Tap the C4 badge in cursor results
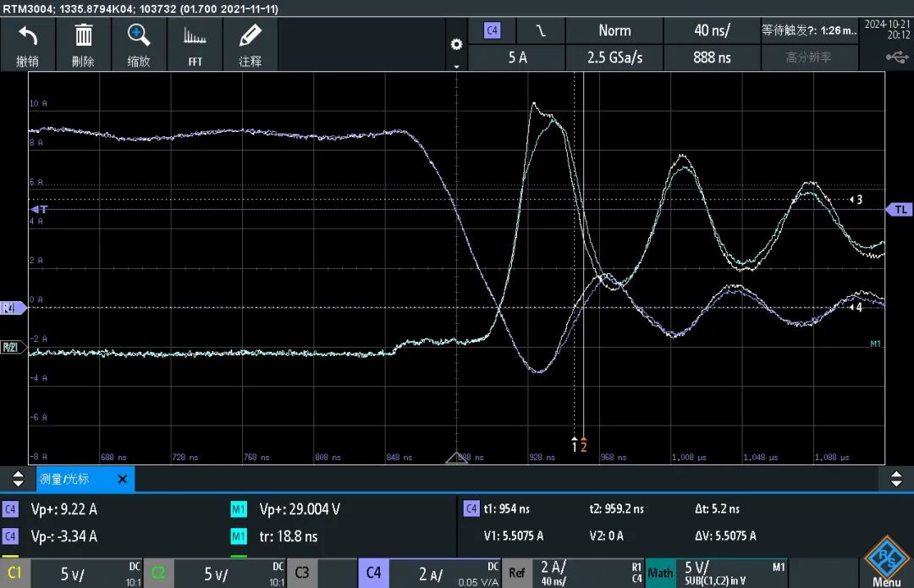Viewport: 914px width, 588px height. coord(471,508)
